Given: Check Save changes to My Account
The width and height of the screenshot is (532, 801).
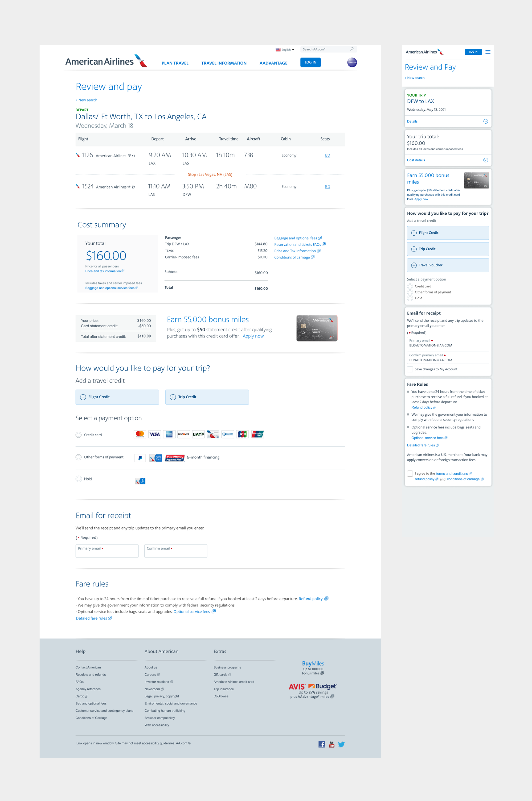Looking at the screenshot, I should pos(410,369).
